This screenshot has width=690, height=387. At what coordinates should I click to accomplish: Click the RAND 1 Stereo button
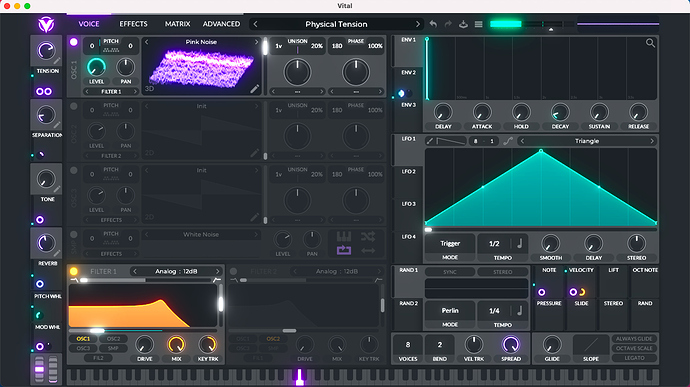[503, 272]
